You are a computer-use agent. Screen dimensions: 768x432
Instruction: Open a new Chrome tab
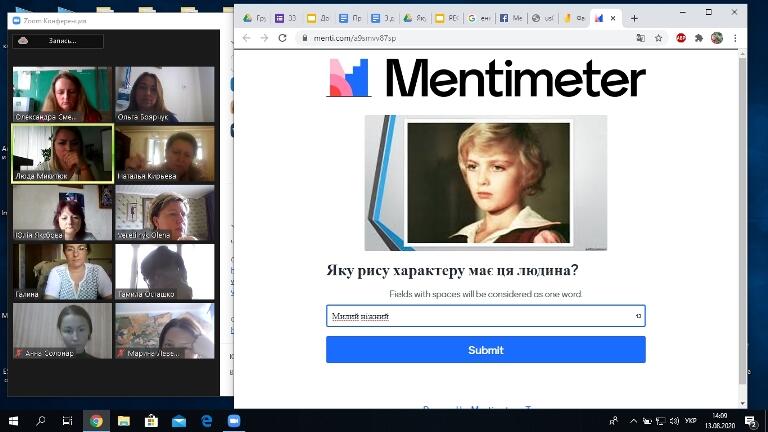point(634,18)
